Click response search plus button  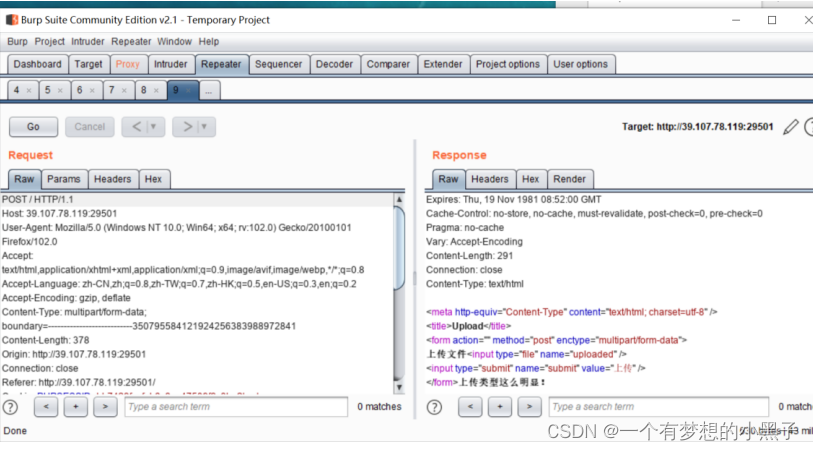[x=500, y=407]
